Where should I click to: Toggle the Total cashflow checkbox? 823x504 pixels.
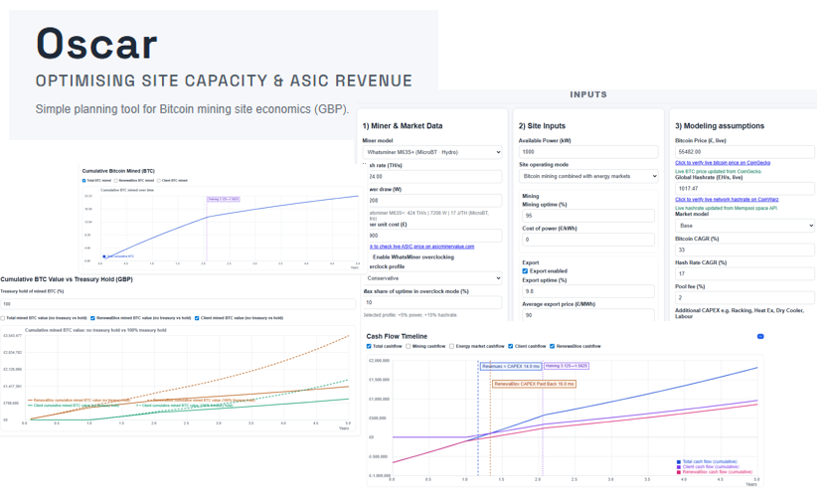coord(369,346)
